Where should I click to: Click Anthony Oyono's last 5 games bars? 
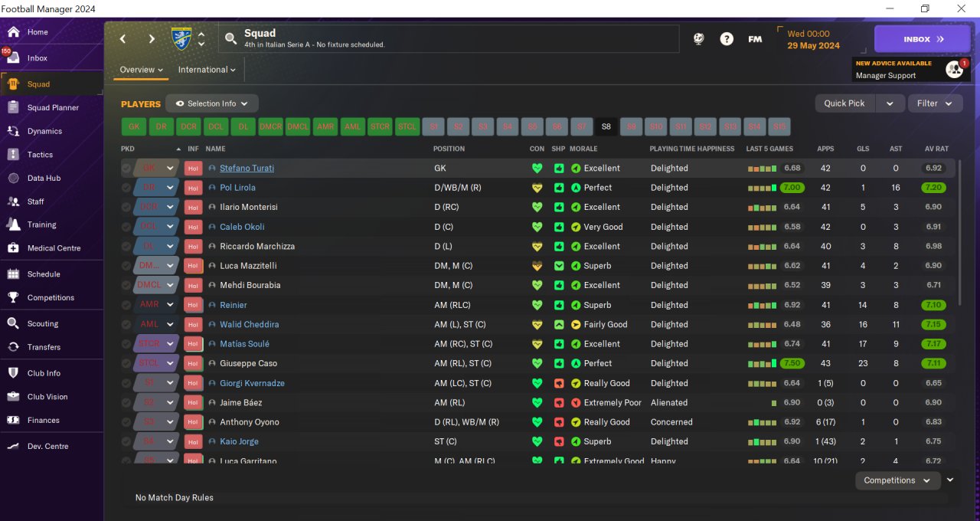click(x=762, y=422)
